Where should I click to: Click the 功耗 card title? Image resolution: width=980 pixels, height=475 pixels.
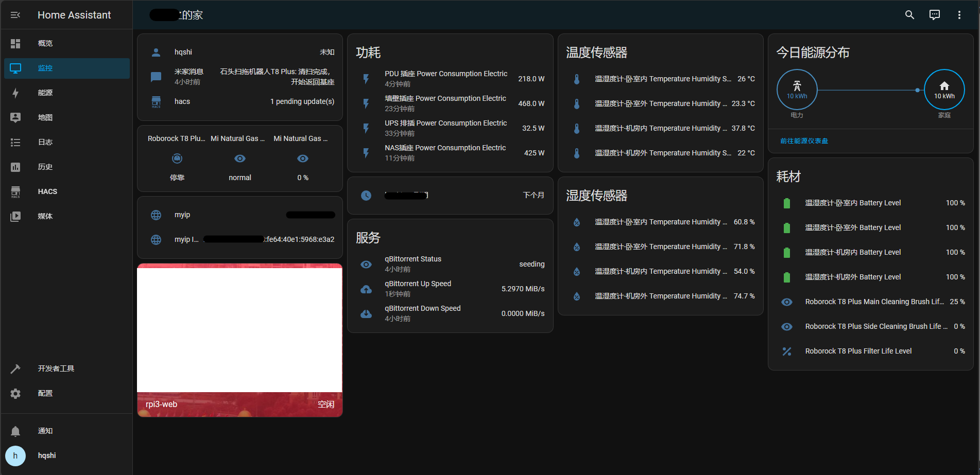[x=368, y=52]
